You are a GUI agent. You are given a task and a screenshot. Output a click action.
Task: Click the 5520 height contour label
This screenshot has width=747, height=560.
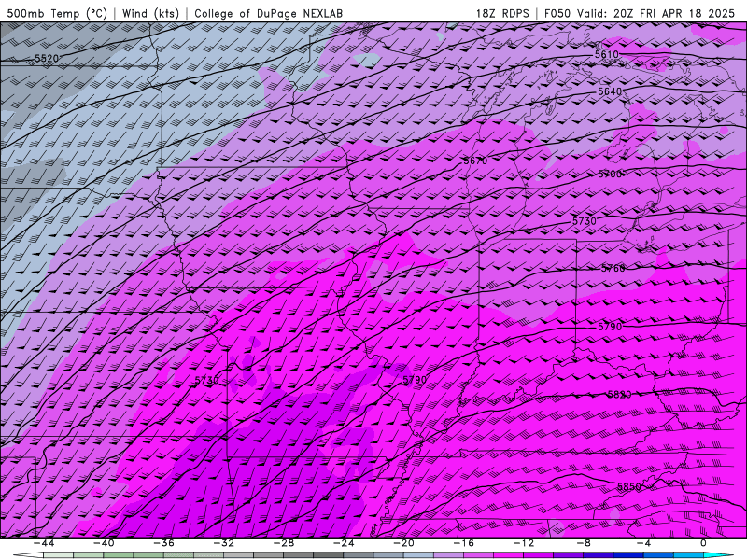point(47,59)
